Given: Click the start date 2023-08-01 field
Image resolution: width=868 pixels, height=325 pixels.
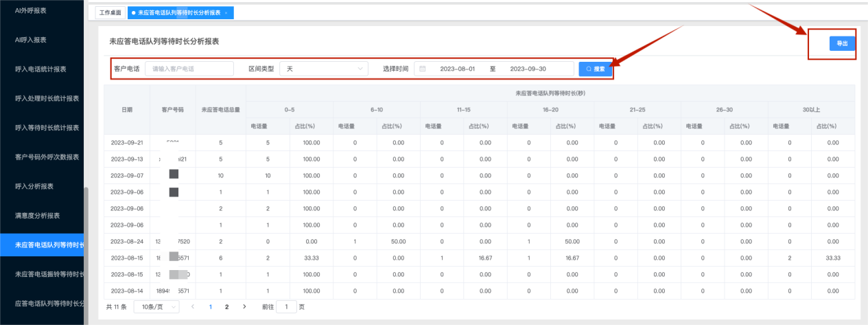Looking at the screenshot, I should 457,69.
